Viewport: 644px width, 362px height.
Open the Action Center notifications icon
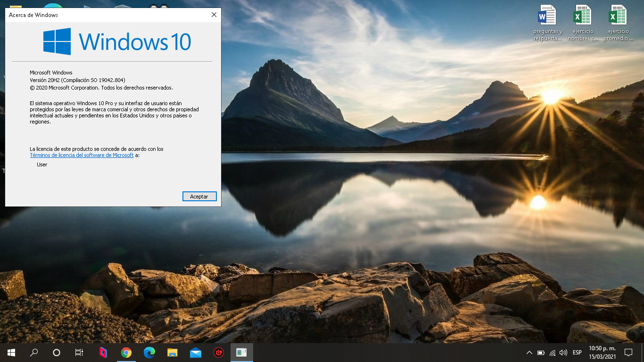(x=628, y=353)
